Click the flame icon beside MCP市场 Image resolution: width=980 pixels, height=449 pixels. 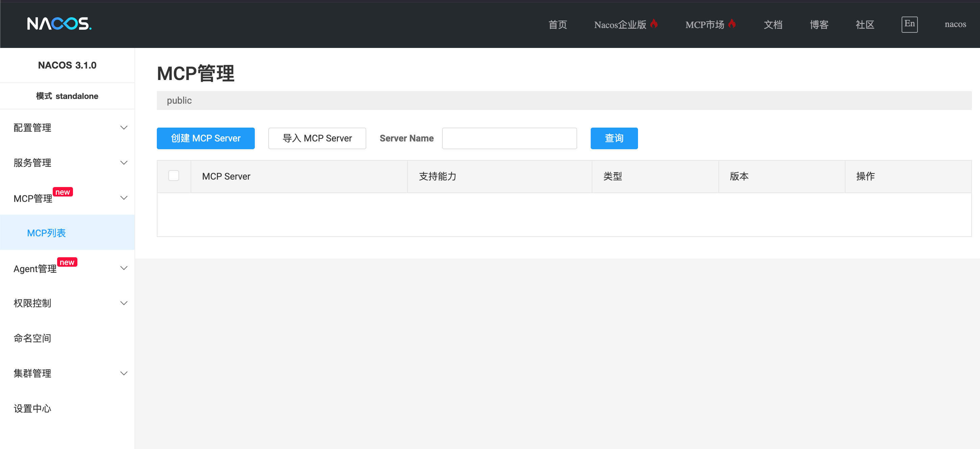[x=732, y=24]
